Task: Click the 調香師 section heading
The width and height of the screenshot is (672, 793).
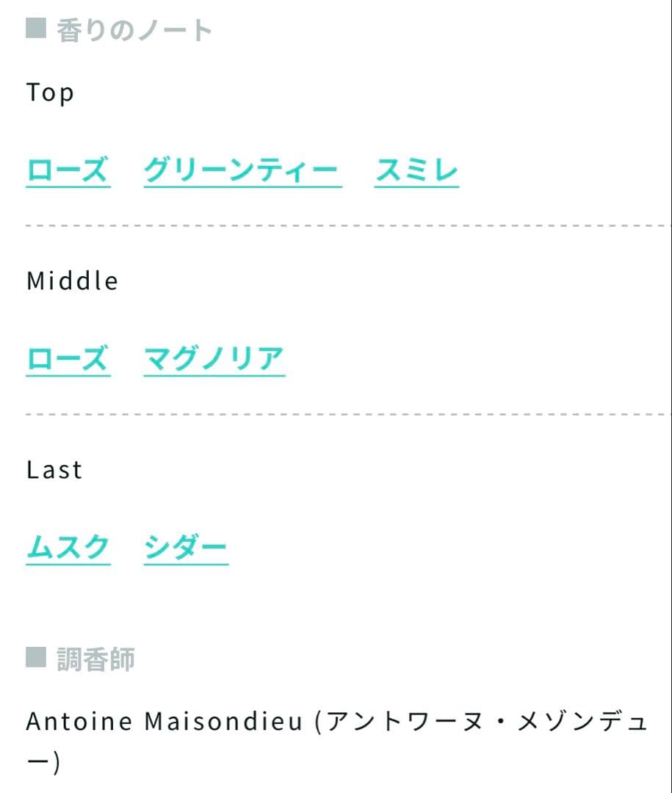Action: (x=95, y=659)
